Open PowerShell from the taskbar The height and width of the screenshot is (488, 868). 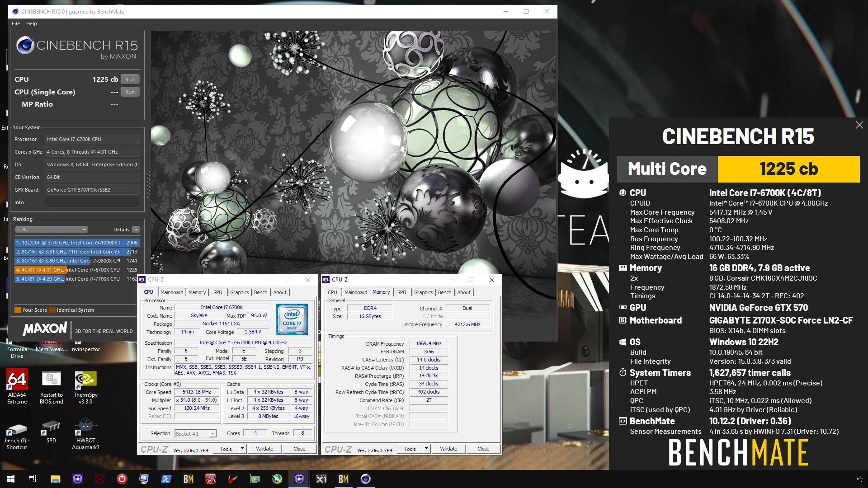click(166, 479)
